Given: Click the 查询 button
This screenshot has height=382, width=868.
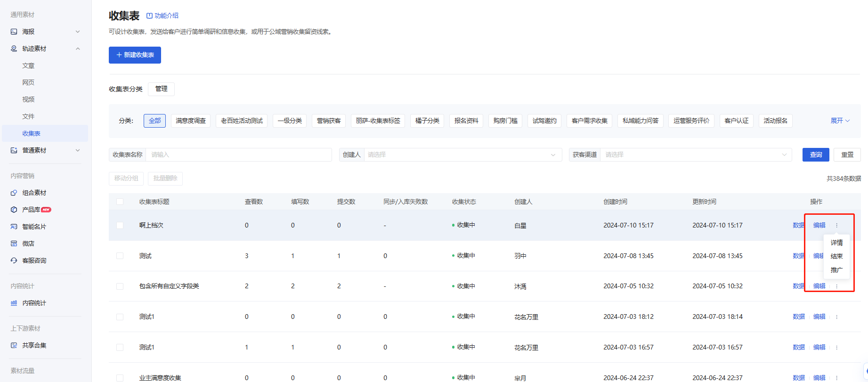Looking at the screenshot, I should [816, 154].
